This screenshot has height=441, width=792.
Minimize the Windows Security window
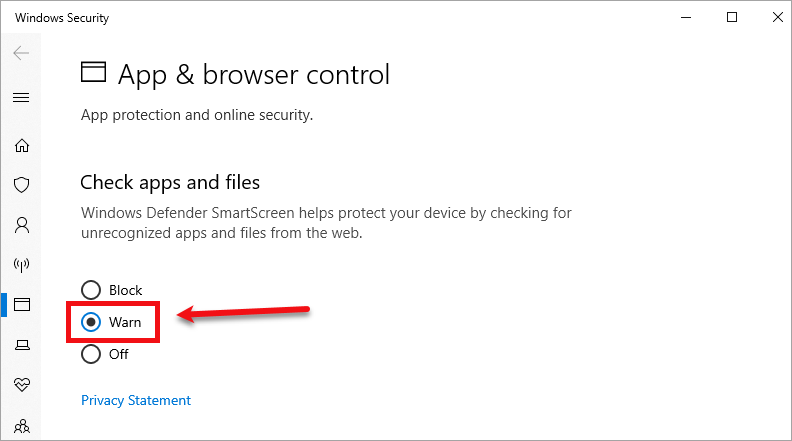pos(687,18)
